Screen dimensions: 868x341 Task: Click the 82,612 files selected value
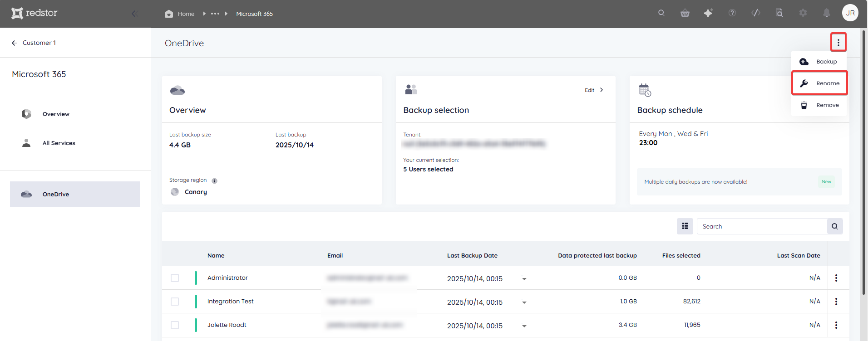(692, 302)
